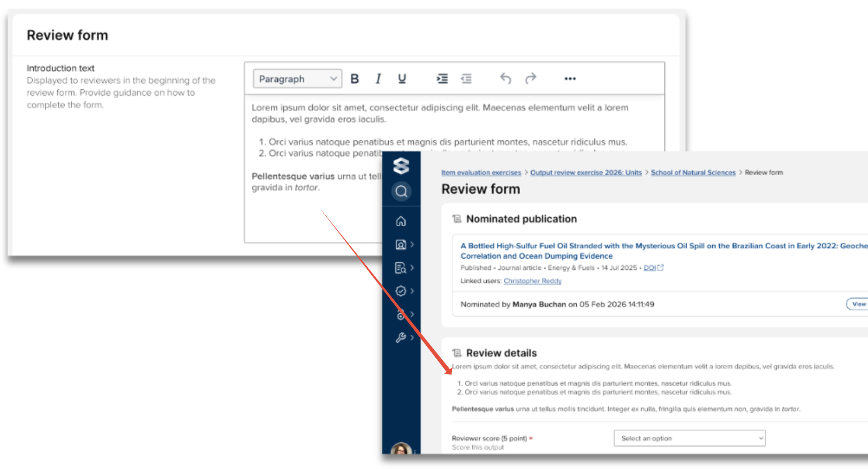The image size is (868, 469).
Task: Click the increase indent icon
Action: [x=442, y=79]
